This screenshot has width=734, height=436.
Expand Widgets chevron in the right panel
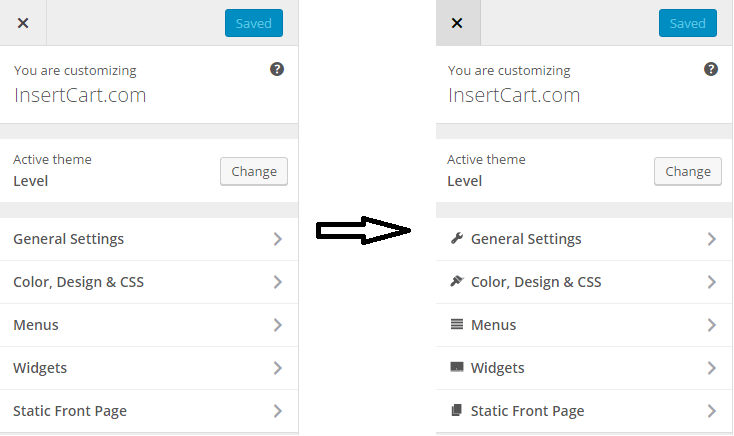712,368
